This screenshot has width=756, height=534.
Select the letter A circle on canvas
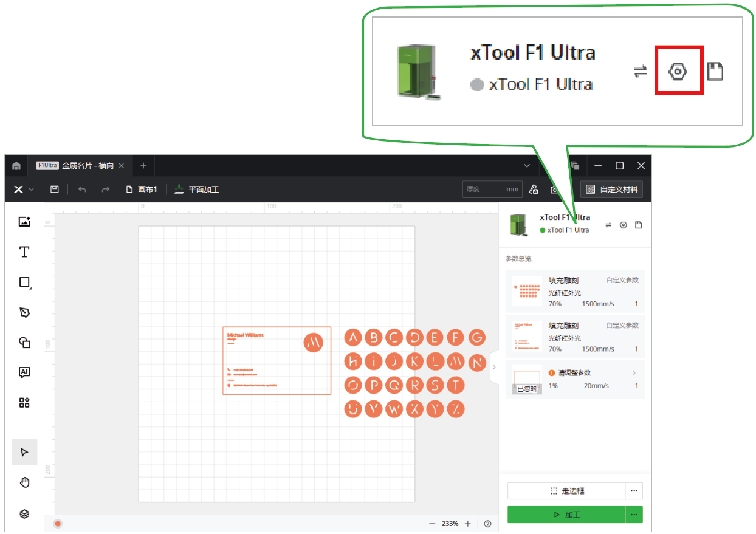pos(353,338)
